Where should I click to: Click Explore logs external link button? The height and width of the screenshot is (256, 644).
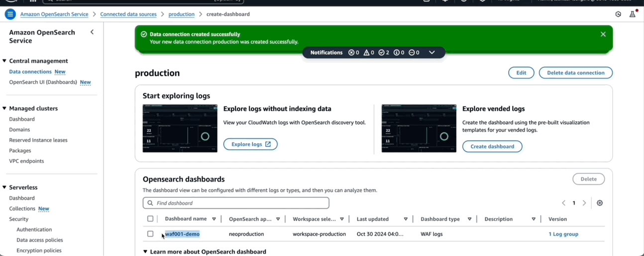coord(250,144)
